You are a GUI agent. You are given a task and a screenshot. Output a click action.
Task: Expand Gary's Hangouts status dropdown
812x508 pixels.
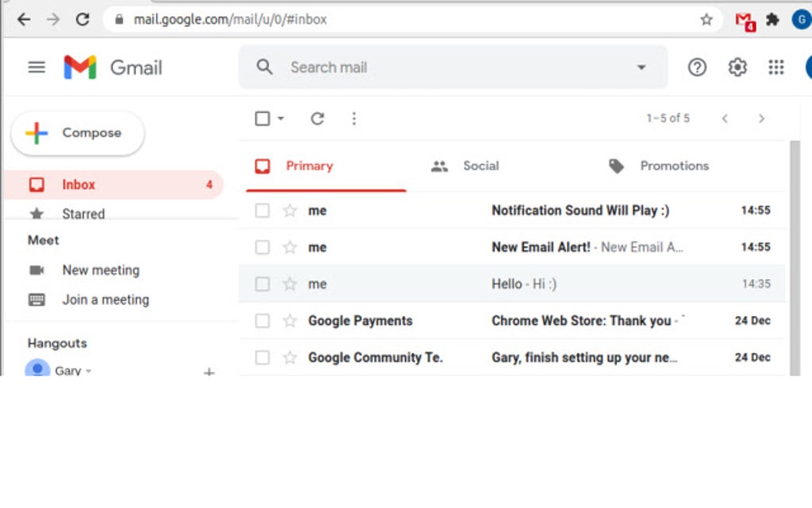[x=88, y=371]
